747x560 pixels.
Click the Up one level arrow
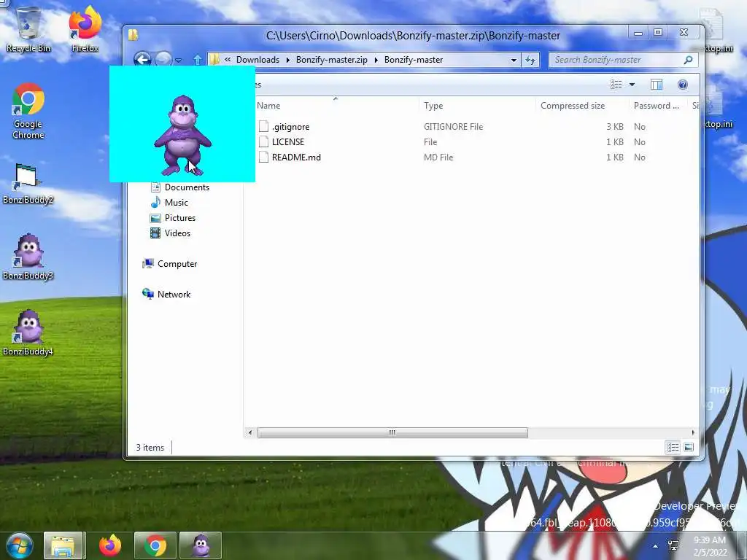197,60
